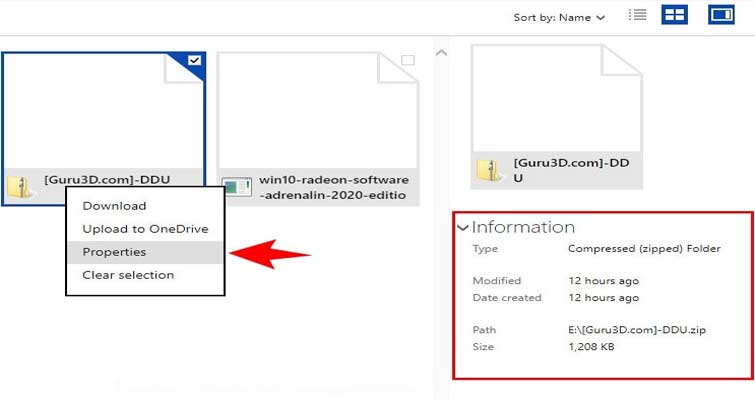
Task: Click the win10-radeon-software file name text
Action: (x=334, y=187)
